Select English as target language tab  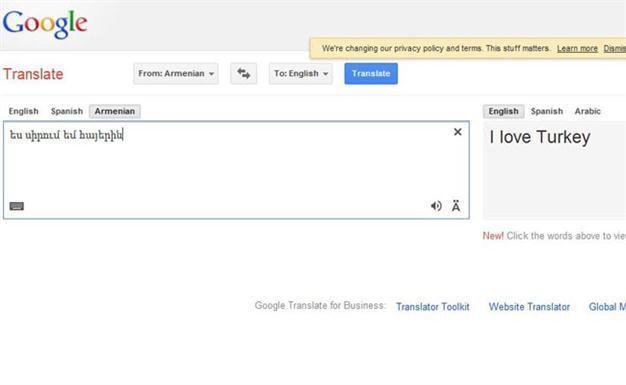point(503,111)
